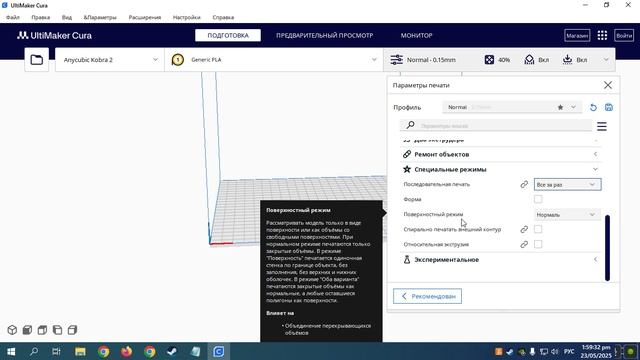The width and height of the screenshot is (640, 360).
Task: Open the Файл menu
Action: tap(13, 17)
